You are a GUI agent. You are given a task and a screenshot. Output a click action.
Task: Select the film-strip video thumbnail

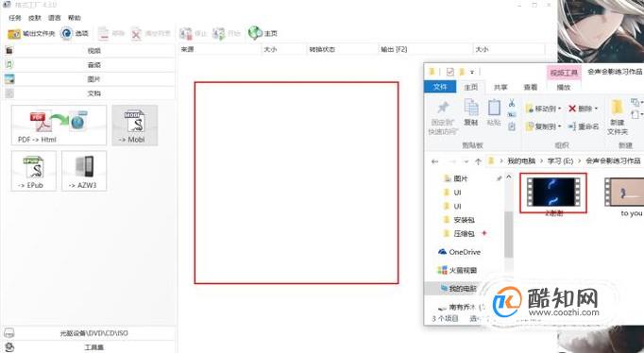point(553,193)
